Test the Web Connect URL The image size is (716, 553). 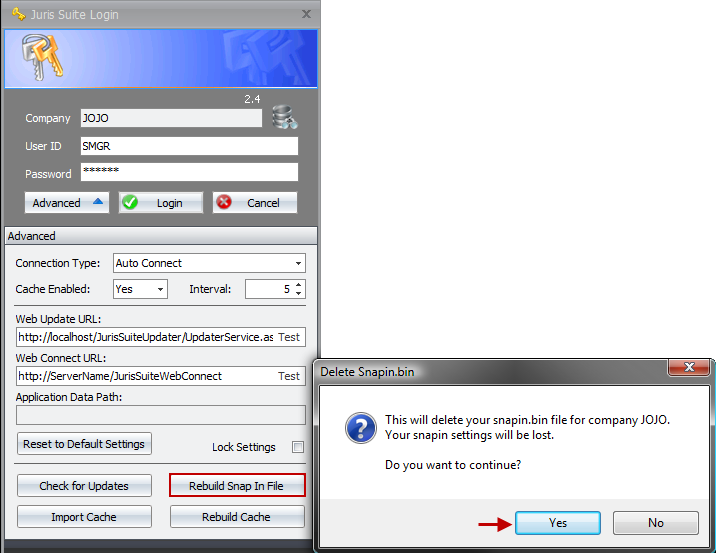point(289,376)
